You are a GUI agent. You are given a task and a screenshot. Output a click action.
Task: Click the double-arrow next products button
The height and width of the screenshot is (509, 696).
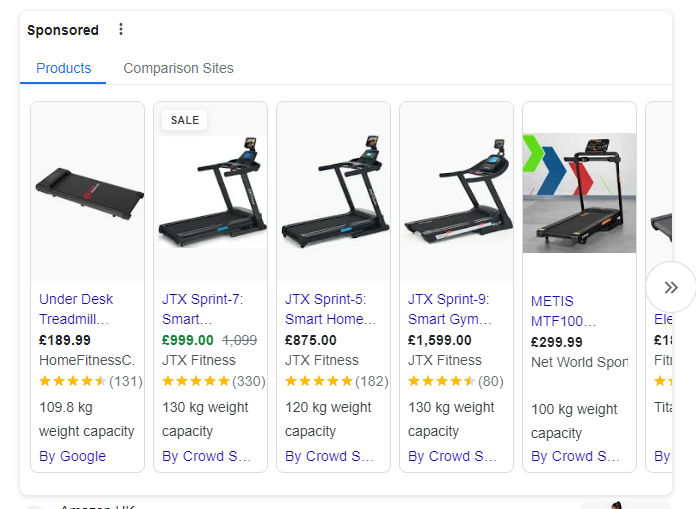click(x=671, y=287)
